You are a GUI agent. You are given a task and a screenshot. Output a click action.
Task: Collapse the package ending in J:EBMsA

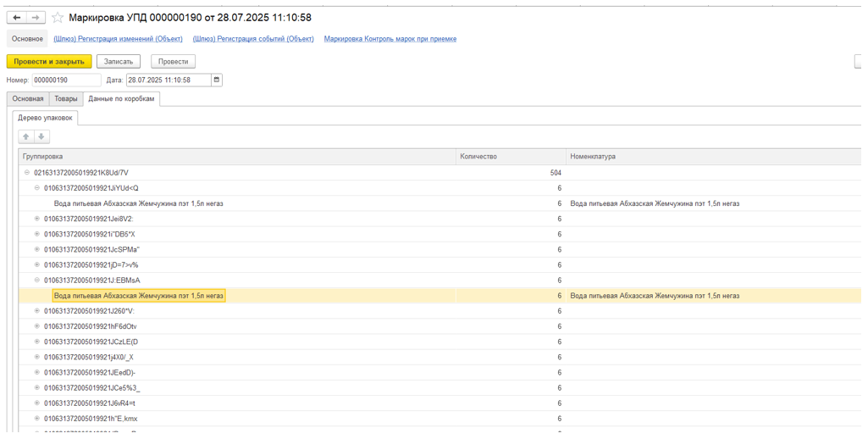37,280
